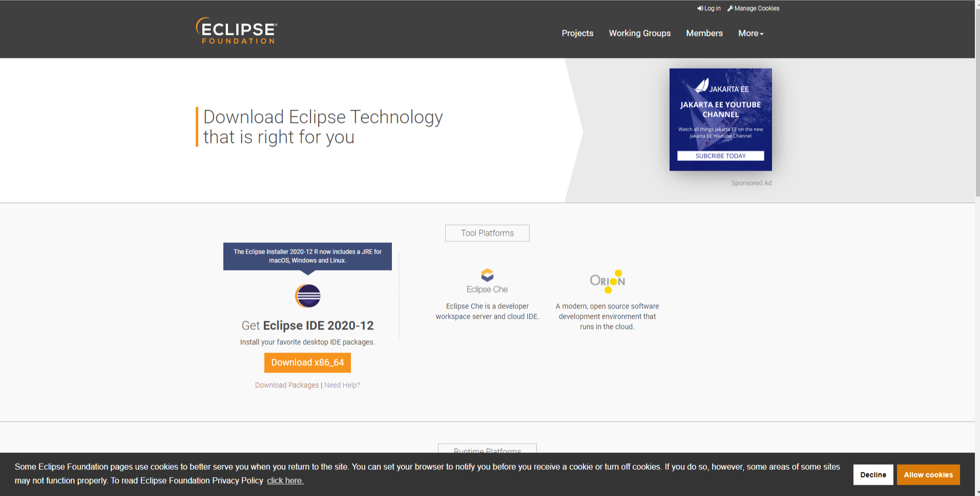The image size is (980, 496).
Task: Click the Eclipse IDE round logo icon
Action: (x=308, y=296)
